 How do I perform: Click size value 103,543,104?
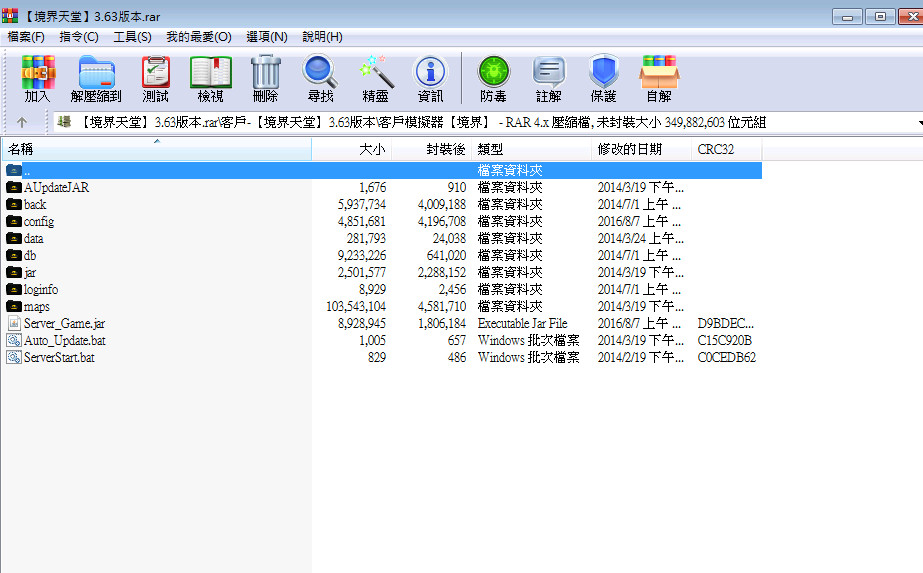coord(356,307)
